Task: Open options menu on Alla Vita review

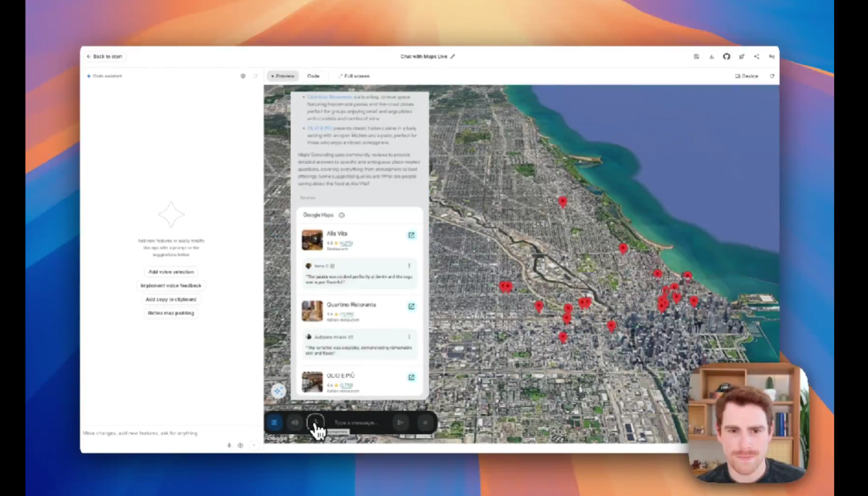Action: pyautogui.click(x=409, y=266)
